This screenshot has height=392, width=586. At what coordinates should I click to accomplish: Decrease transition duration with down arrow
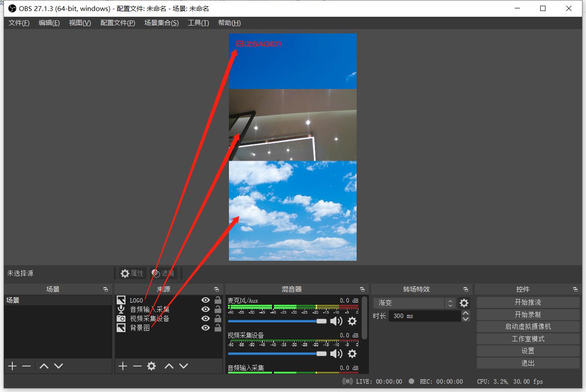(x=466, y=318)
